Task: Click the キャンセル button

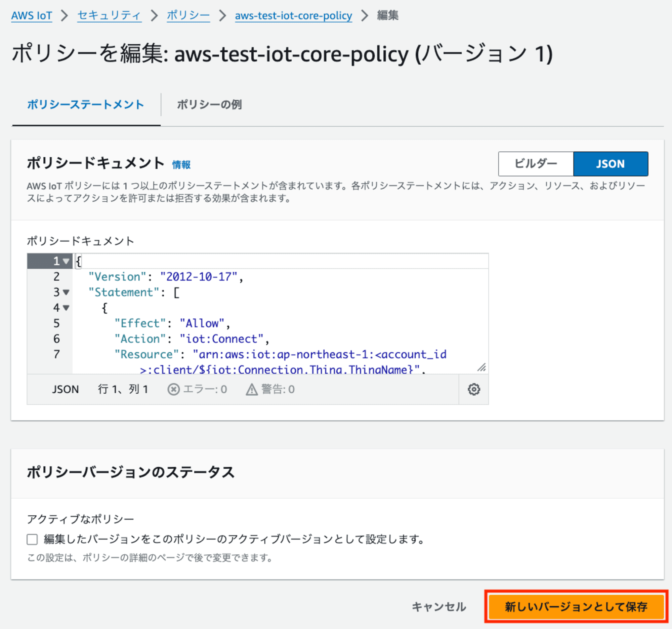Action: tap(439, 607)
